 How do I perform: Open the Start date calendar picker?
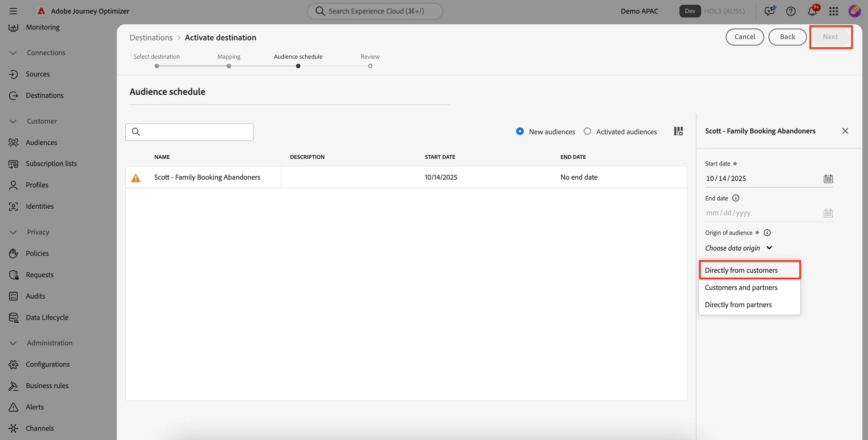828,178
